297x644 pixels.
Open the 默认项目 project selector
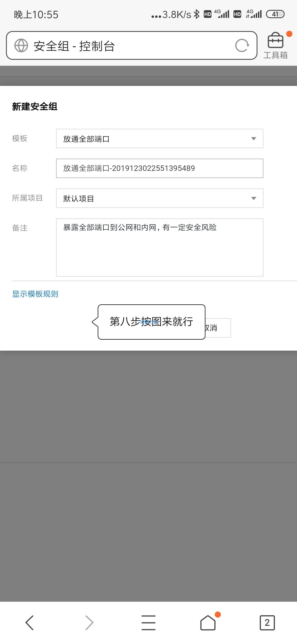click(x=160, y=198)
